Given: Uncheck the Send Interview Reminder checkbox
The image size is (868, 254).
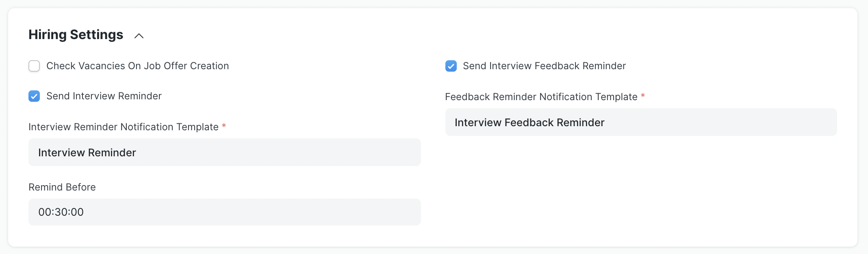Looking at the screenshot, I should point(34,96).
